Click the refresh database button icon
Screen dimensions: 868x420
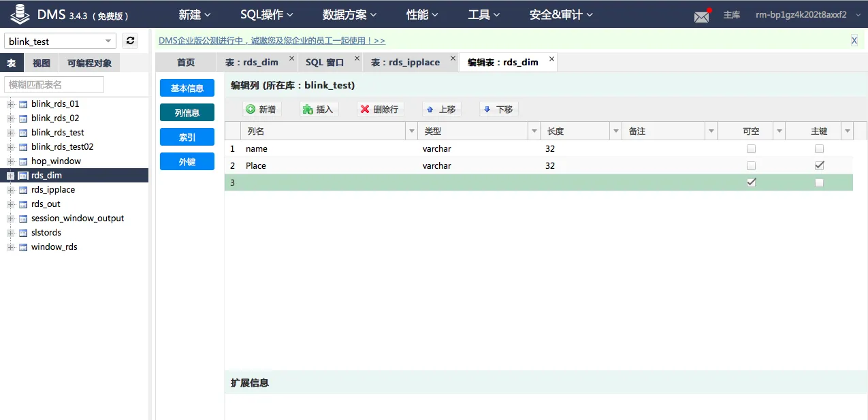(131, 41)
